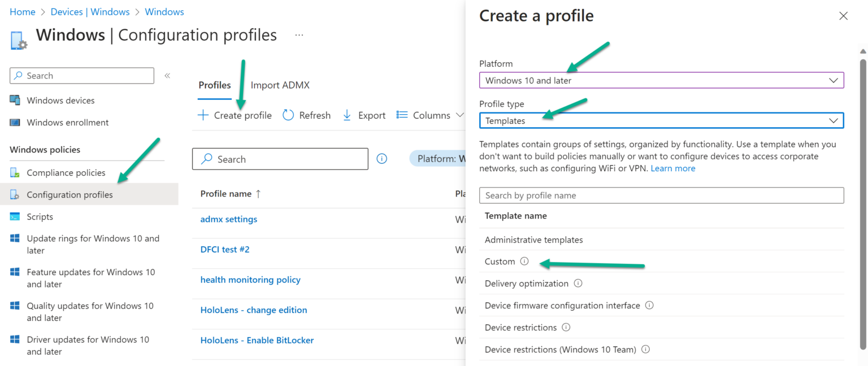
Task: Select the Profiles tab
Action: coord(214,85)
